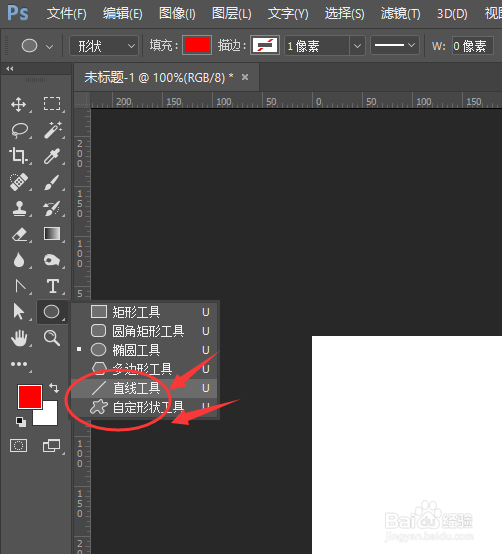Image resolution: width=502 pixels, height=554 pixels.
Task: Select the Rectangular Marquee tool
Action: (52, 104)
